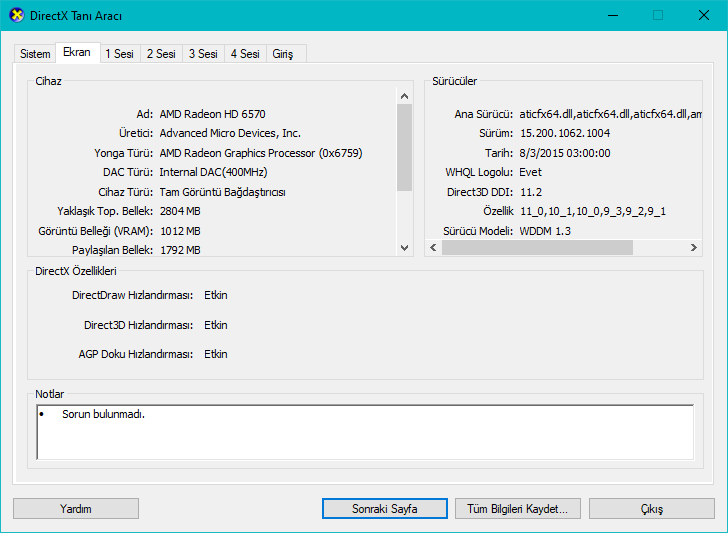Click the aticfx64.dll main driver value
This screenshot has height=533, width=728.
[x=610, y=114]
